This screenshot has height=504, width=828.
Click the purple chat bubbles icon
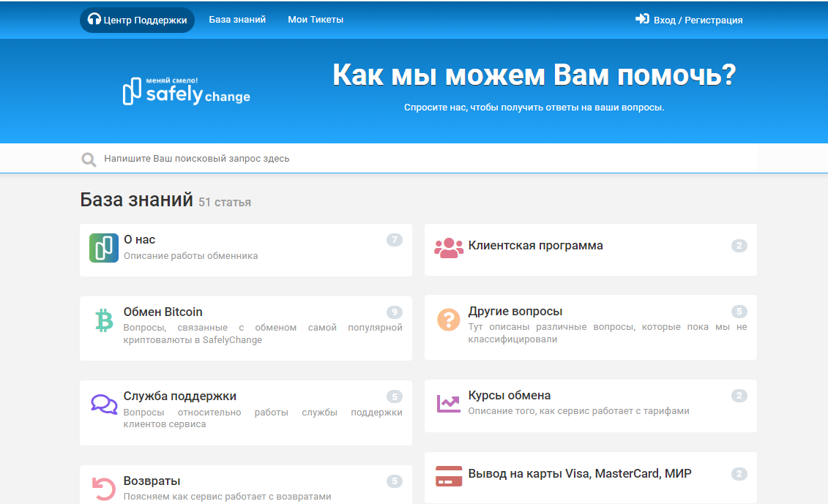point(103,405)
